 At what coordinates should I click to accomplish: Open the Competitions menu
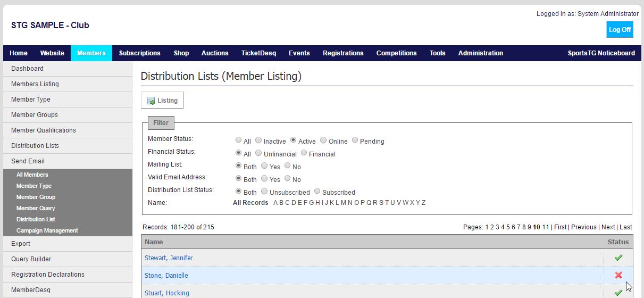point(397,53)
